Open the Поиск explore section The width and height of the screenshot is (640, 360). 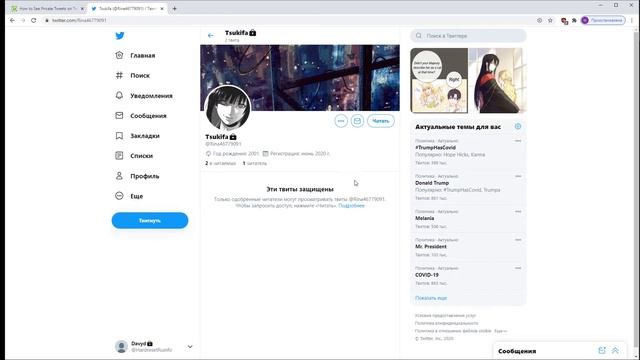[140, 76]
